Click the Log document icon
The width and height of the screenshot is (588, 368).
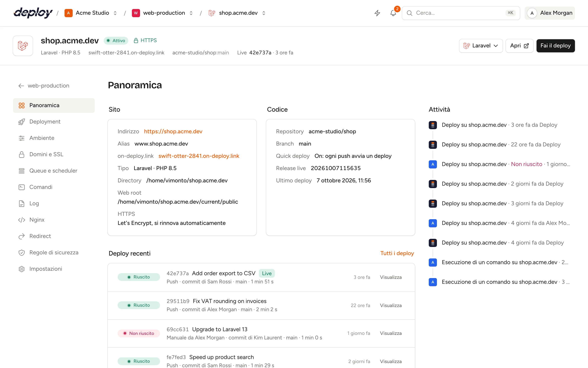pos(22,203)
